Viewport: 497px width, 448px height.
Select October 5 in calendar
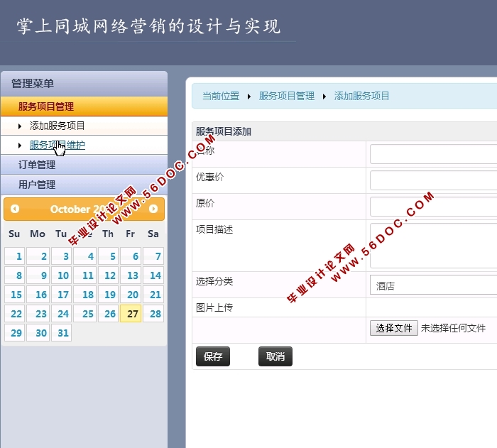point(109,256)
